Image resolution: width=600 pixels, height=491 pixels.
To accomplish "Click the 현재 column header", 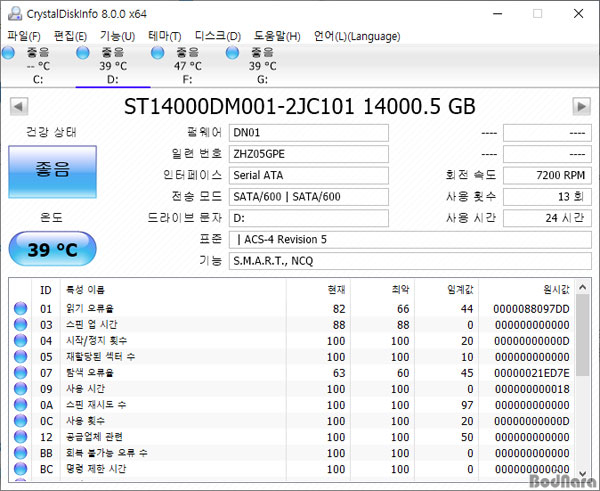I will tap(318, 290).
